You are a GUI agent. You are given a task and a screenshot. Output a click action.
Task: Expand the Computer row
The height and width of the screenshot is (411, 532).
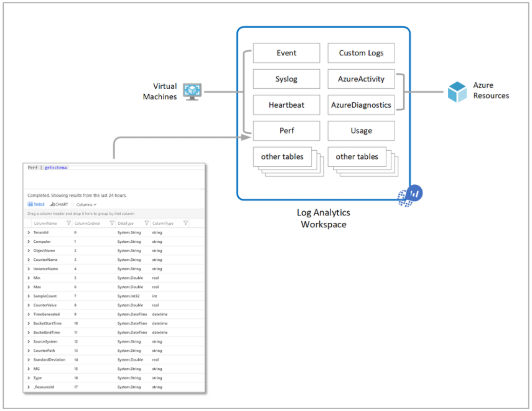pyautogui.click(x=29, y=242)
